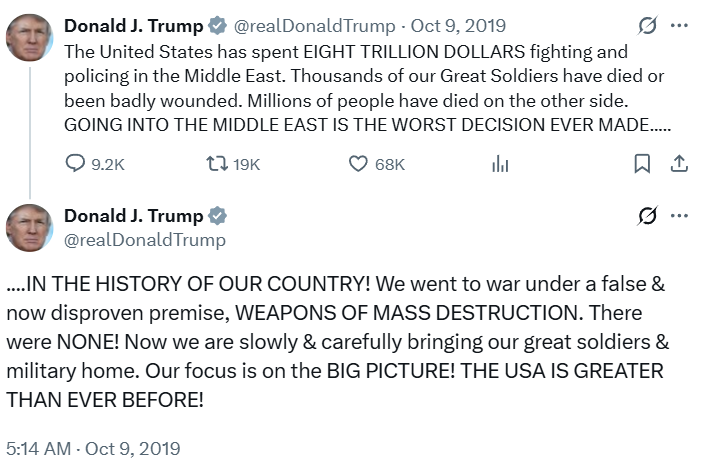This screenshot has height=463, width=703.
Task: Click second tweet's profile picture
Action: (29, 227)
